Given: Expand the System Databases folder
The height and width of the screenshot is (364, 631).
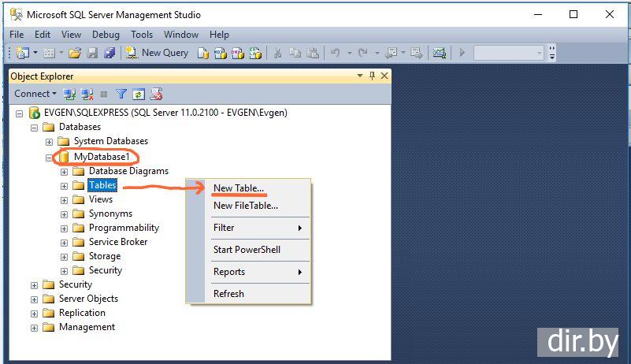Looking at the screenshot, I should click(x=49, y=142).
